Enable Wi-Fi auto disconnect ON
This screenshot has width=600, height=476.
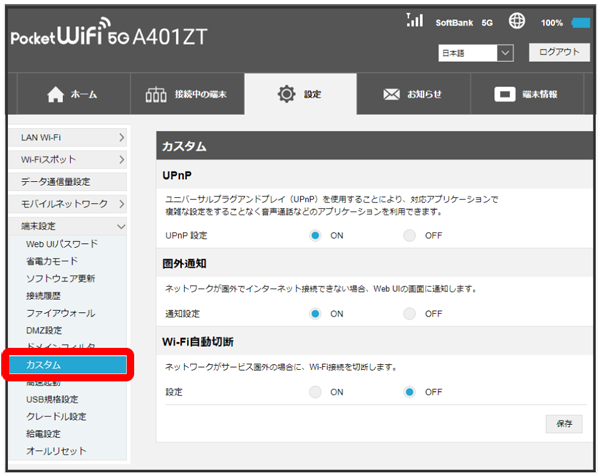315,391
